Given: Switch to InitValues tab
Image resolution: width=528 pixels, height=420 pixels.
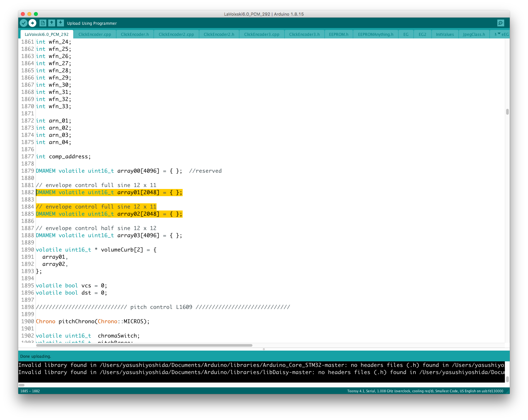Looking at the screenshot, I should pos(445,35).
